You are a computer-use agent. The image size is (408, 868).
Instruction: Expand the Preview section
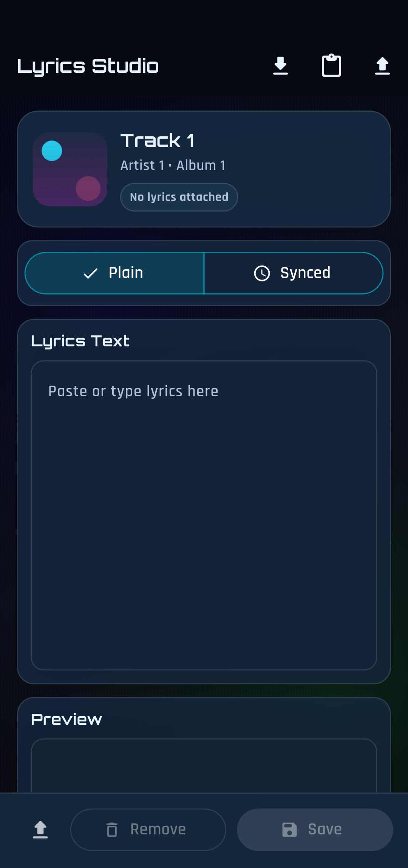point(66,719)
